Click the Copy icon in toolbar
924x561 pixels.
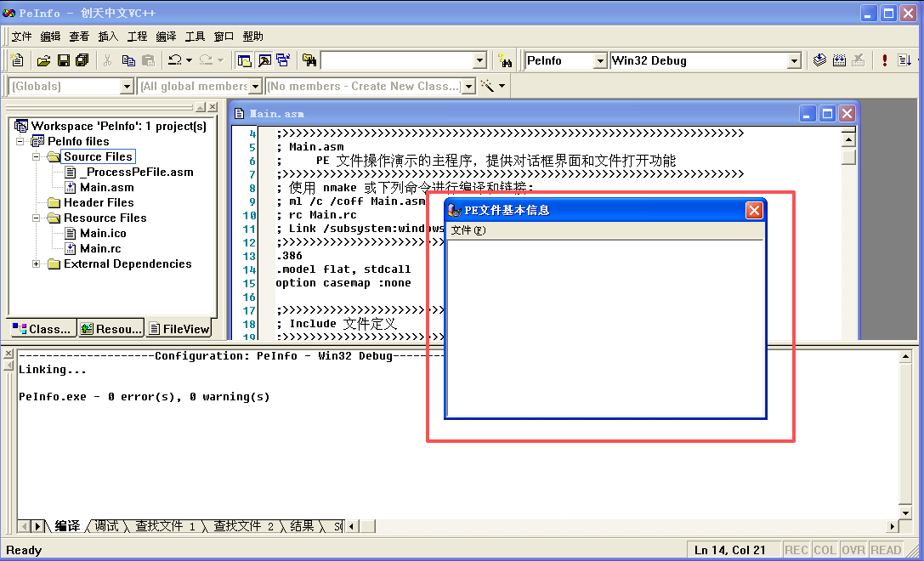click(x=128, y=60)
